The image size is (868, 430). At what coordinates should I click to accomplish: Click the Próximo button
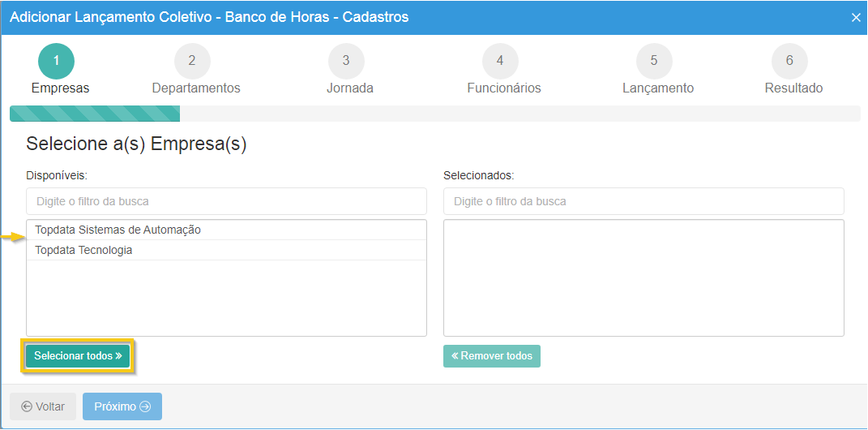[122, 406]
